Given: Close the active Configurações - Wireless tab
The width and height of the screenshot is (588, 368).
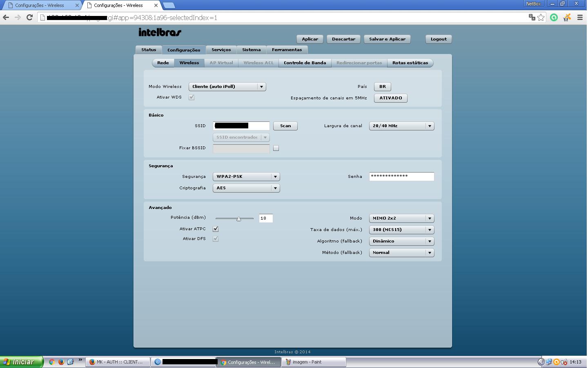Looking at the screenshot, I should point(156,5).
